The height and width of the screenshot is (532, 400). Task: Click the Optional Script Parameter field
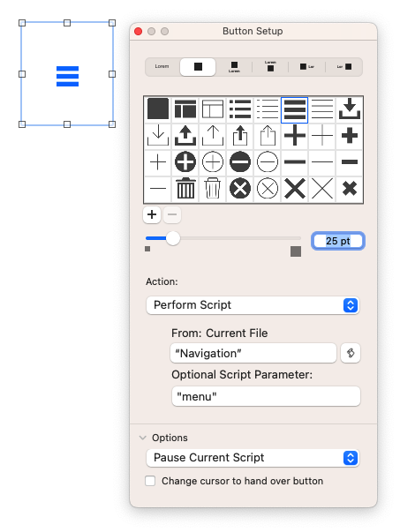click(266, 396)
